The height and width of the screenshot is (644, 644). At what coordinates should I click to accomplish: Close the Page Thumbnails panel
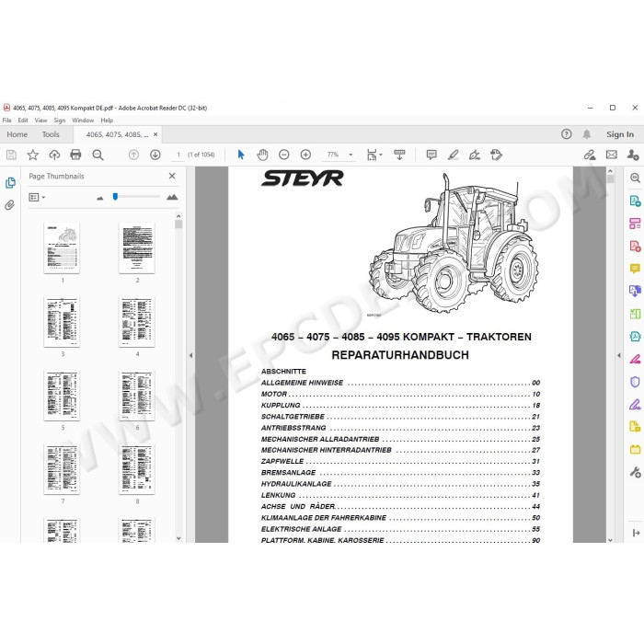(172, 176)
